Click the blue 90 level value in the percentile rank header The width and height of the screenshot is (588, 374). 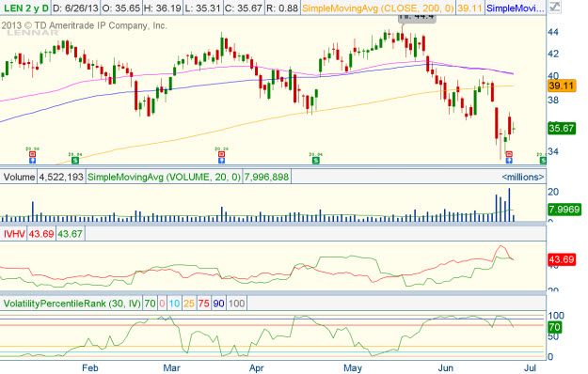218,304
